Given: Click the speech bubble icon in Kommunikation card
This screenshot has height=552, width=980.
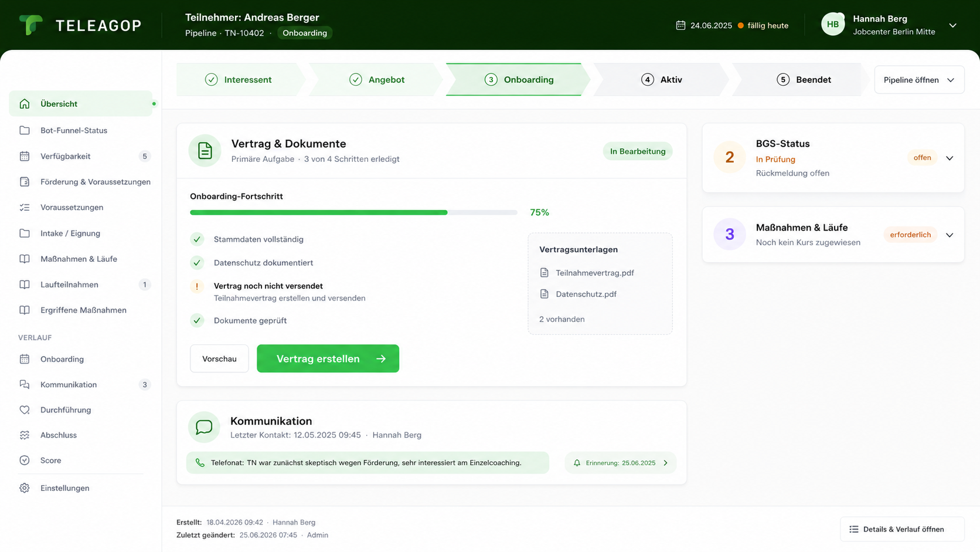Looking at the screenshot, I should click(204, 427).
